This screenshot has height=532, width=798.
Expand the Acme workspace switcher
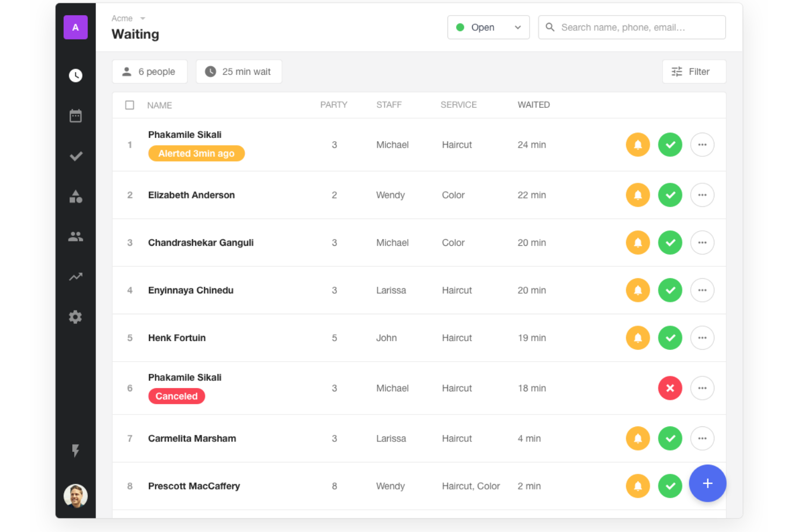[x=128, y=18]
